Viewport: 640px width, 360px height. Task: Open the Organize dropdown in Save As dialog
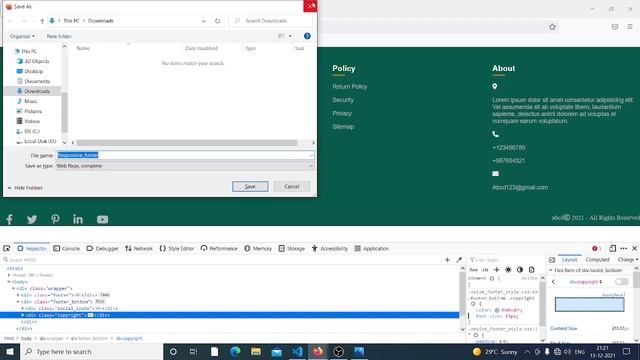pyautogui.click(x=22, y=36)
